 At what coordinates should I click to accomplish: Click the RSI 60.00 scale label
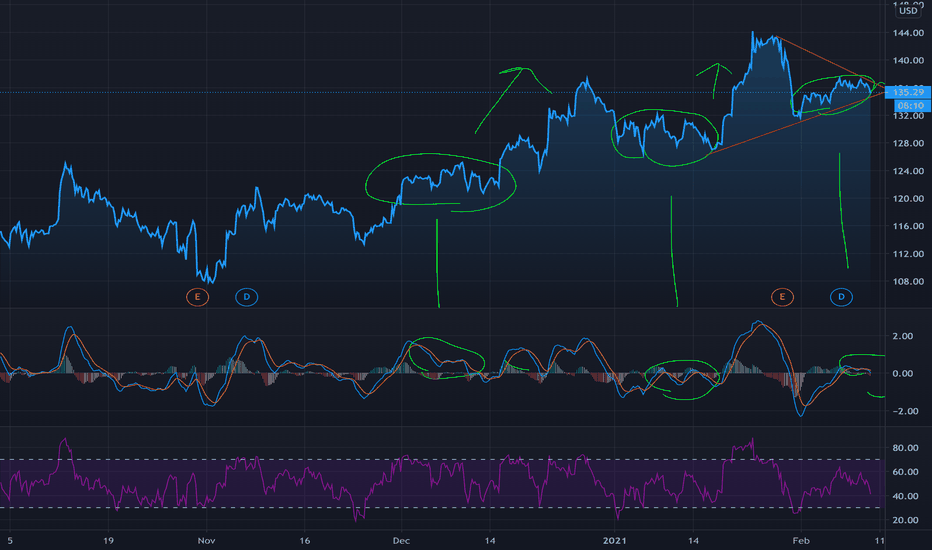[906, 472]
